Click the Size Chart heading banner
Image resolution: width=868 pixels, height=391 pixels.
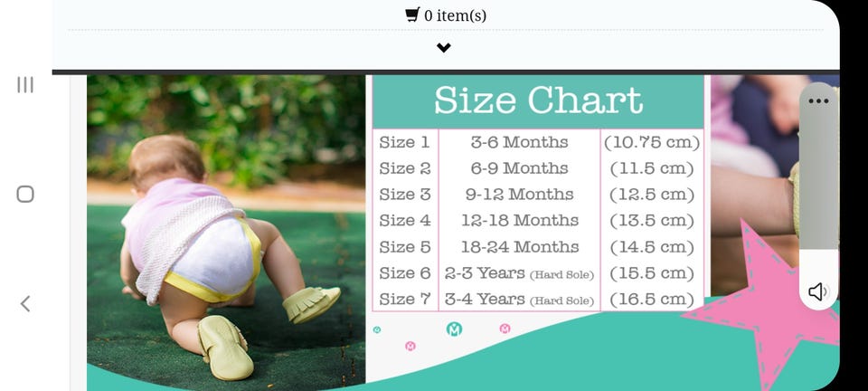(538, 101)
